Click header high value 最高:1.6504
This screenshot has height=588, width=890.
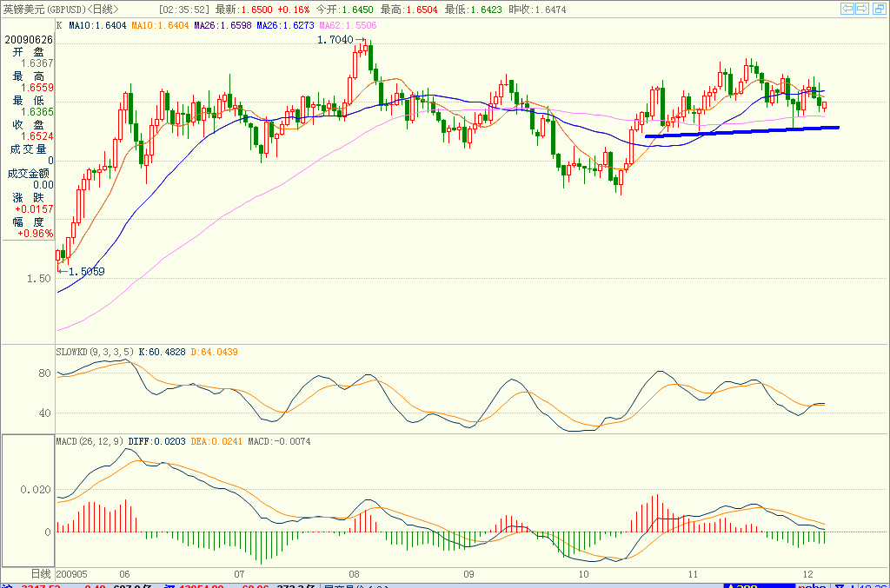coord(408,10)
